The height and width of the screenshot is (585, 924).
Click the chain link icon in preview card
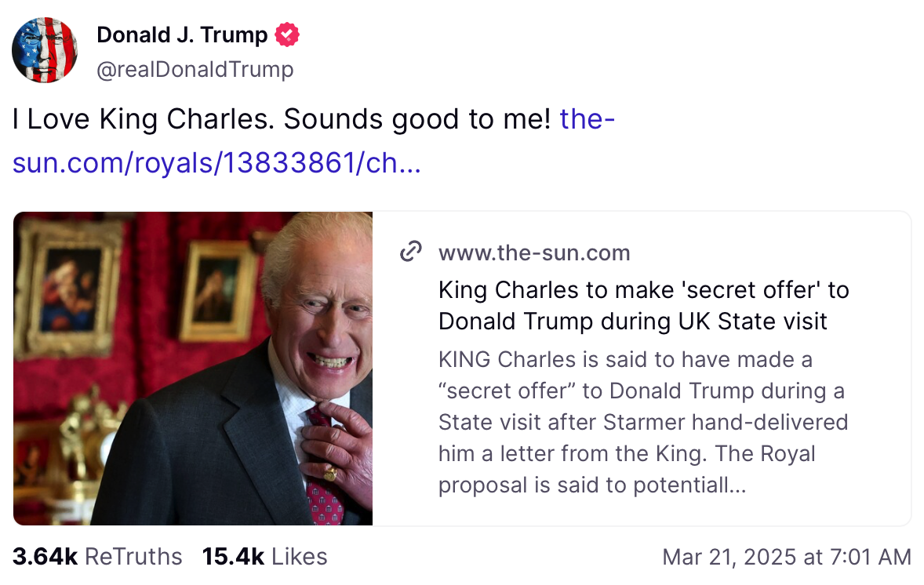click(x=412, y=253)
